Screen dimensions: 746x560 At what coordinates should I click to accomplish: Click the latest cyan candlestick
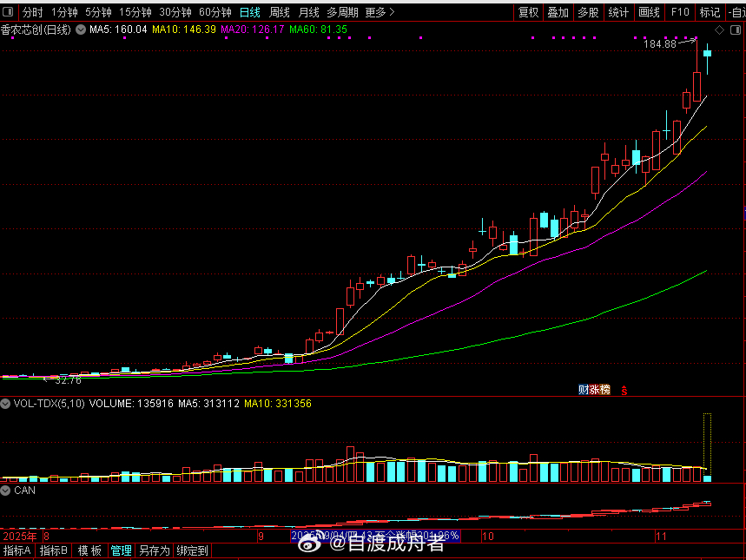708,54
